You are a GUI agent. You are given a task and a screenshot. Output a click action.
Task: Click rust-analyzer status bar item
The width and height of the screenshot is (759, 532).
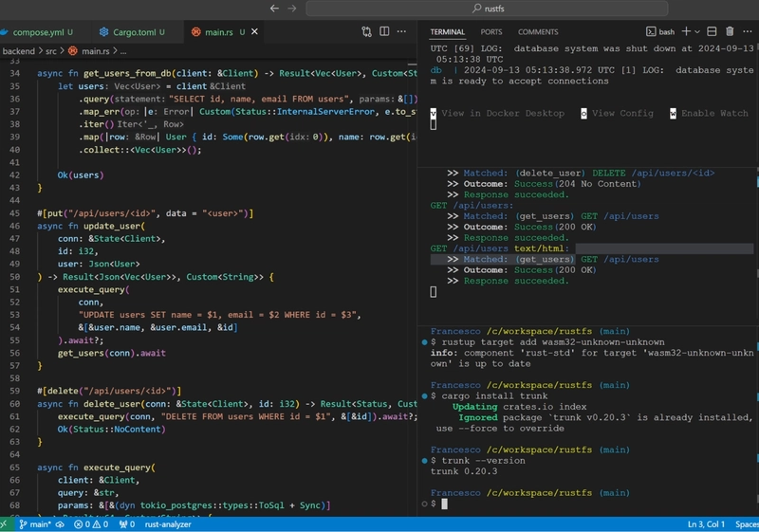168,524
